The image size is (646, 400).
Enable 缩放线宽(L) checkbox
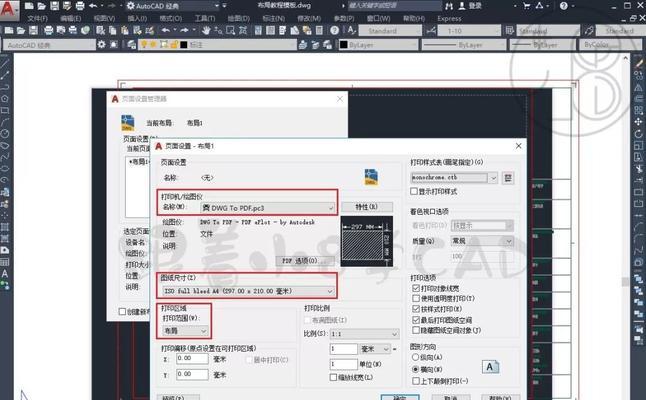pos(333,377)
